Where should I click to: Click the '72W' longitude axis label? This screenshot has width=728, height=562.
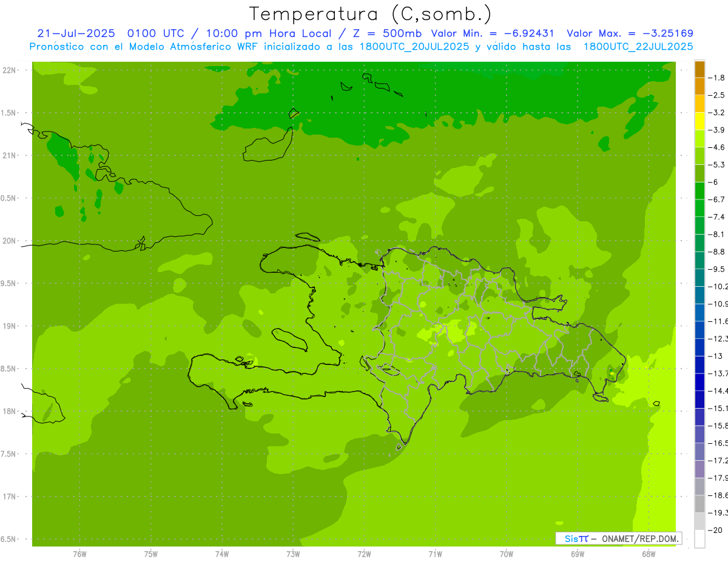click(x=364, y=554)
